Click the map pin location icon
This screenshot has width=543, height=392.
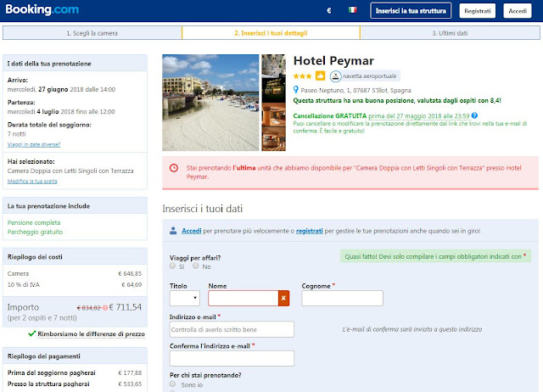coord(296,90)
